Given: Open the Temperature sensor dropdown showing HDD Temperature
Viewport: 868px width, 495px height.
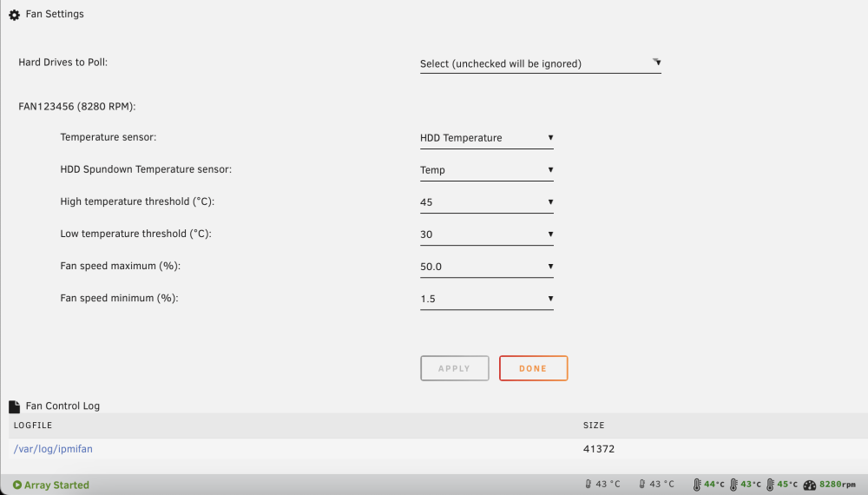Looking at the screenshot, I should (487, 138).
